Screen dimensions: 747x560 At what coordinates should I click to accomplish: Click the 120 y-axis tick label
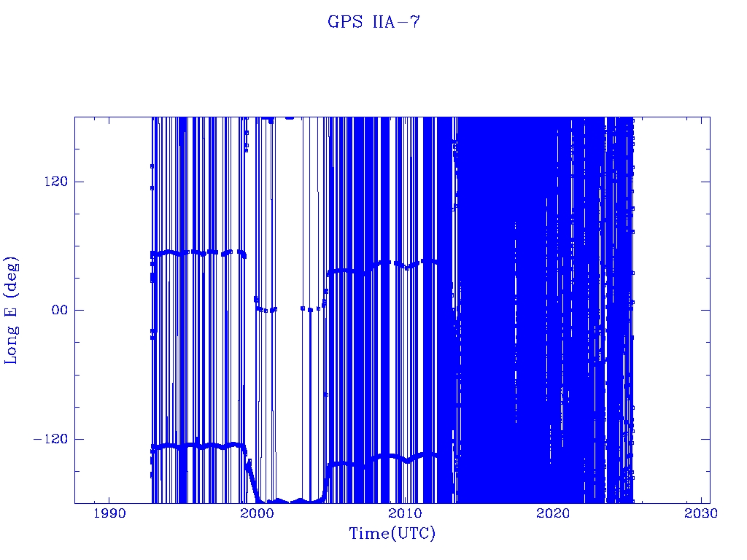(56, 182)
